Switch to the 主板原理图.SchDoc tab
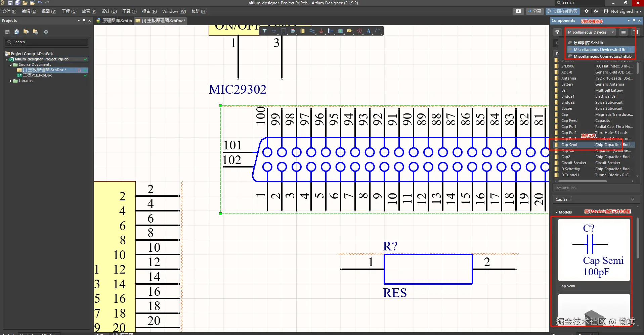 pos(161,21)
